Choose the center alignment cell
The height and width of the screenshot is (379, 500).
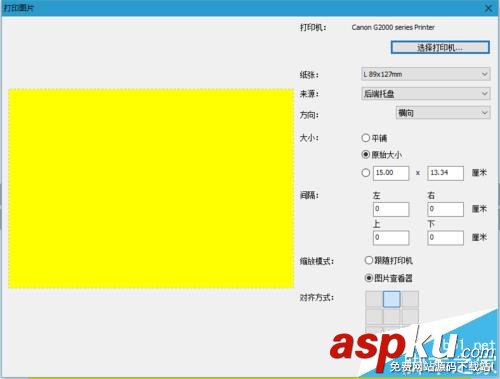click(392, 316)
